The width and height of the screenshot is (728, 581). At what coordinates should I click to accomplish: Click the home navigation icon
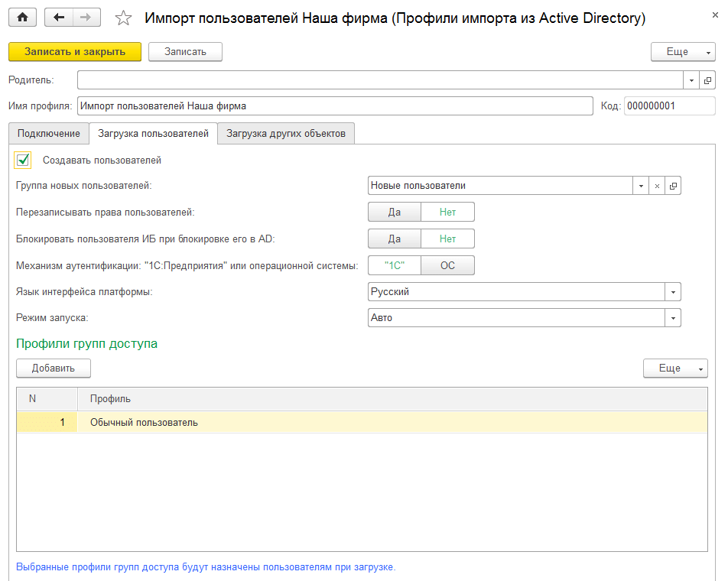(22, 18)
